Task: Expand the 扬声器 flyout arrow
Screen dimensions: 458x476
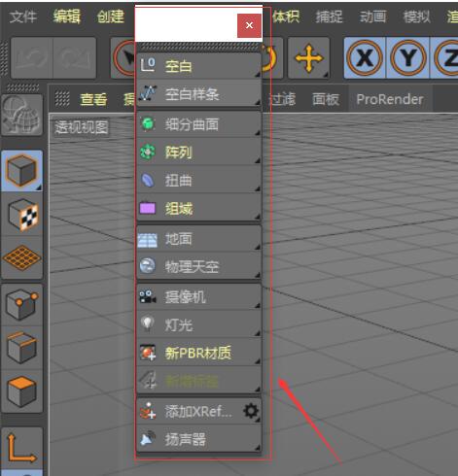Action: [x=258, y=448]
